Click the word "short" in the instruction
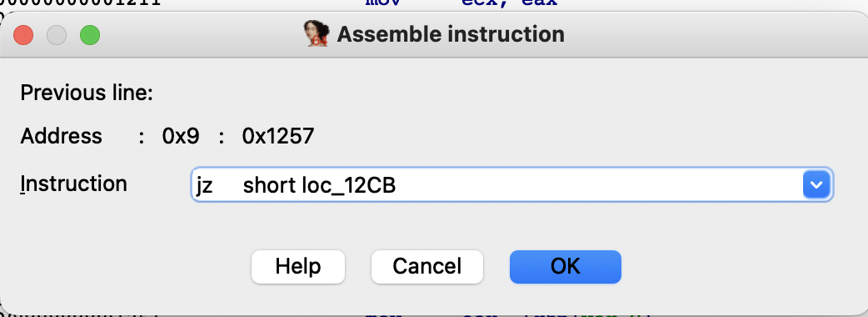 click(269, 186)
